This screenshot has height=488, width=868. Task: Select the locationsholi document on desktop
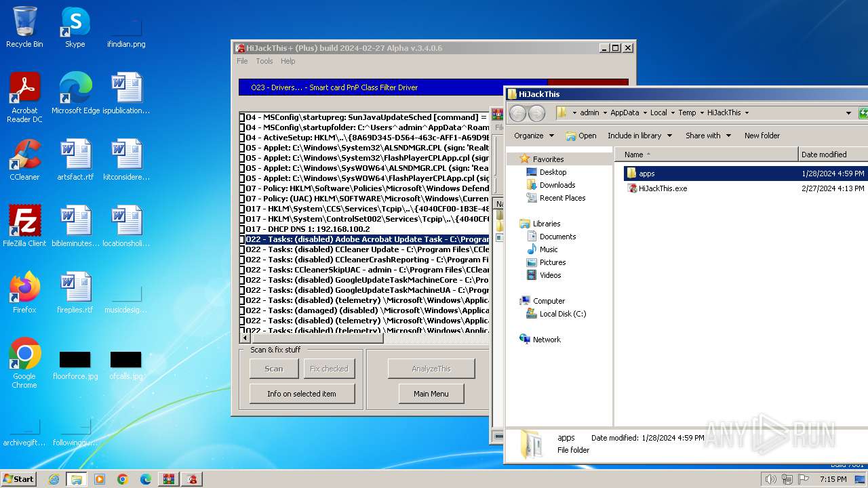[x=126, y=226]
